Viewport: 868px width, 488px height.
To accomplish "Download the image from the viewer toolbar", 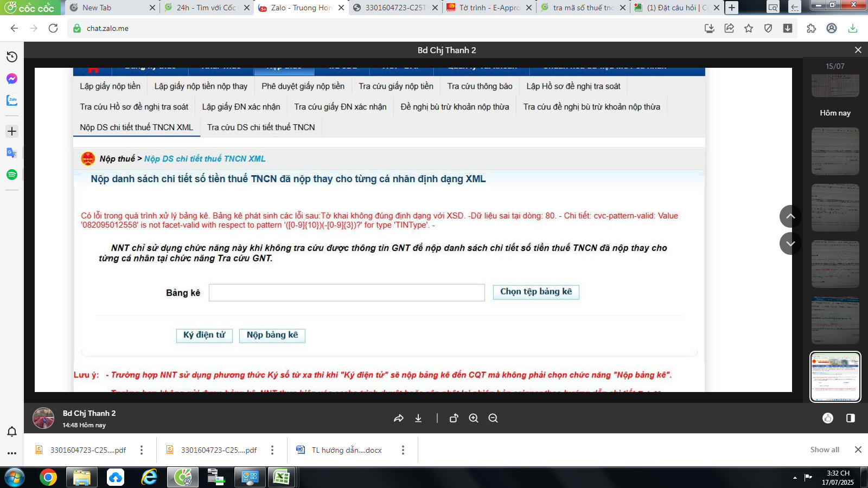I will pos(418,418).
